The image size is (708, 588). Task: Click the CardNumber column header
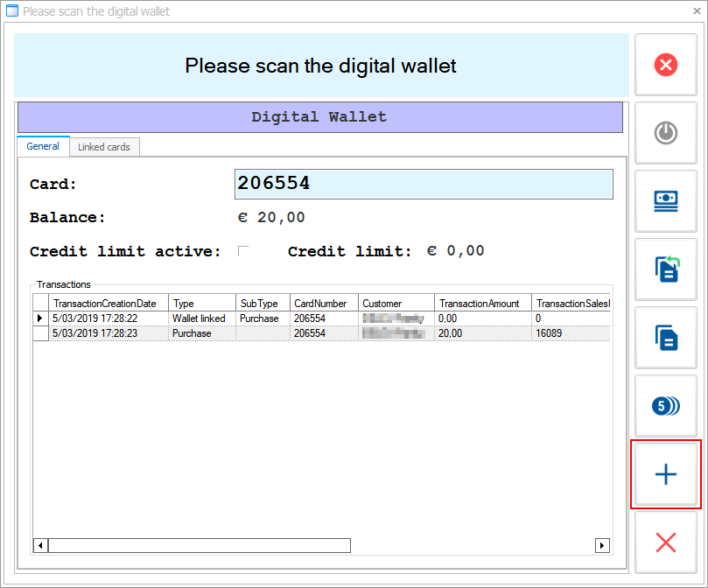point(320,304)
